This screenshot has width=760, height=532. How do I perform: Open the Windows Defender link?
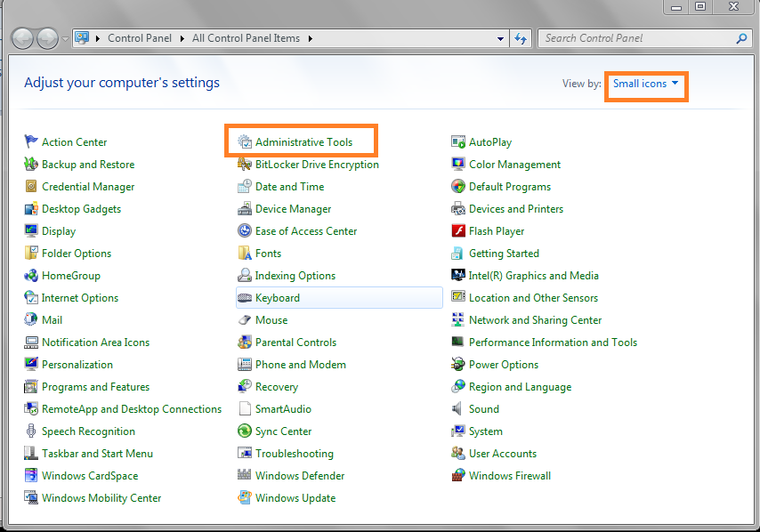tap(300, 476)
